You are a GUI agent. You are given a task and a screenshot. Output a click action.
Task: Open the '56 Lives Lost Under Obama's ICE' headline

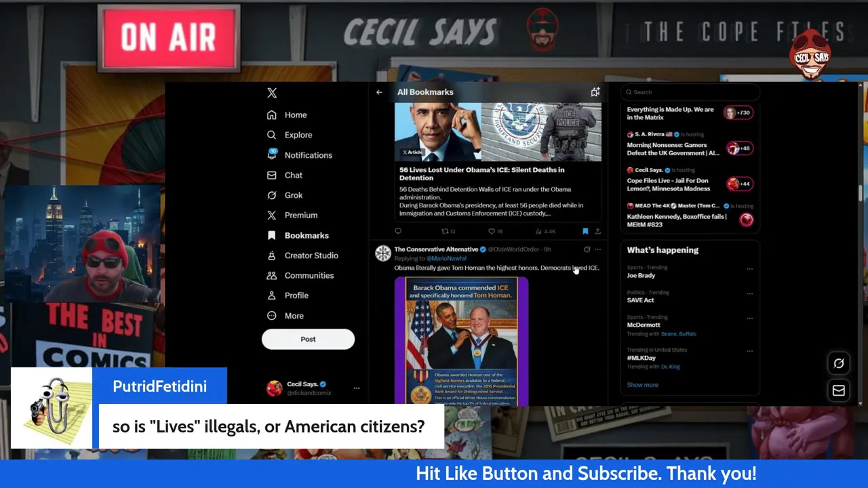(x=481, y=174)
